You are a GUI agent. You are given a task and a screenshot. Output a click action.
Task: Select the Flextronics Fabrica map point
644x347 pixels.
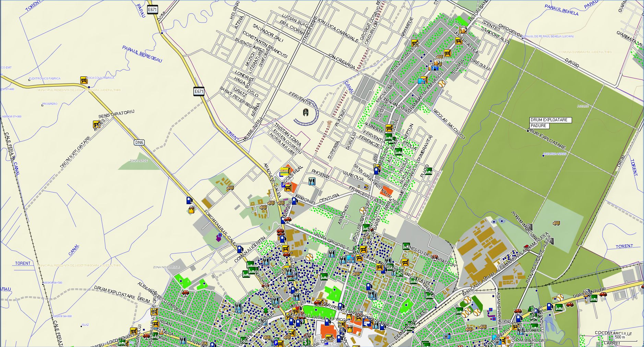(x=29, y=80)
